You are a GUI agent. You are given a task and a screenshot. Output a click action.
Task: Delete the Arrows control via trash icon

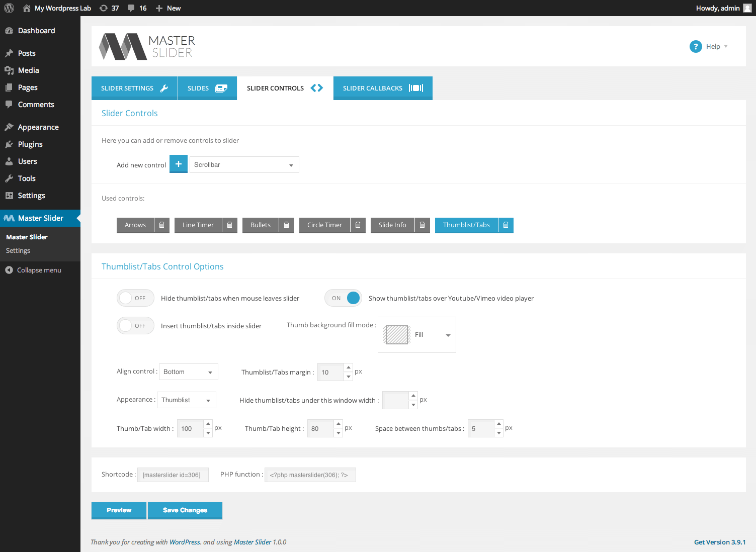pos(161,225)
